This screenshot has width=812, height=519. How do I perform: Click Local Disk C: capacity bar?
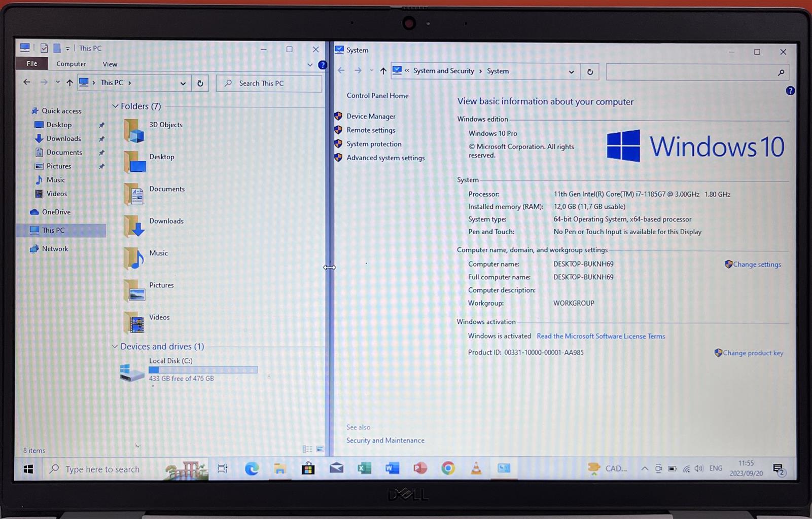(x=203, y=370)
